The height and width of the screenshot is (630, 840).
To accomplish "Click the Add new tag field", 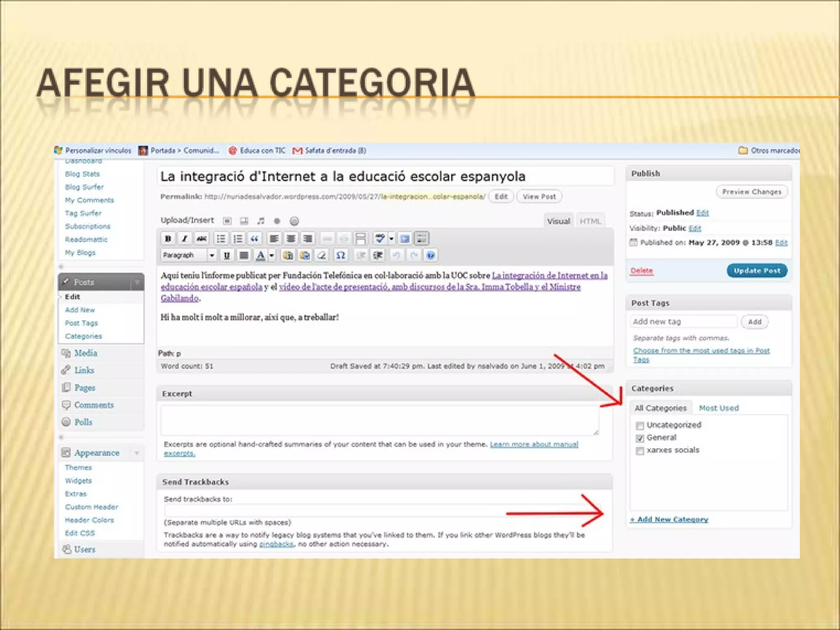I will [684, 322].
